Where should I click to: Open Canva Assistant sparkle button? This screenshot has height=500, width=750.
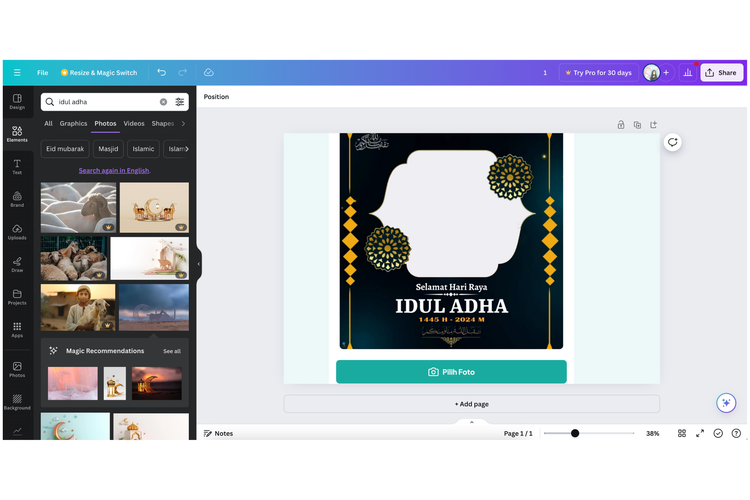(727, 403)
